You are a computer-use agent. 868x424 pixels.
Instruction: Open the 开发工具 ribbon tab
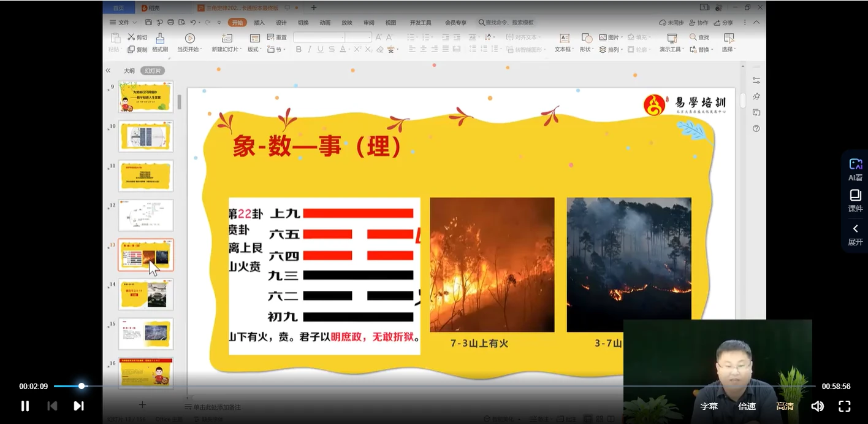(421, 23)
